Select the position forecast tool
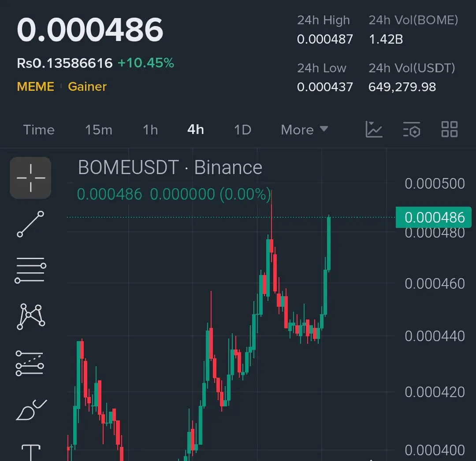This screenshot has height=461, width=476. (x=30, y=363)
